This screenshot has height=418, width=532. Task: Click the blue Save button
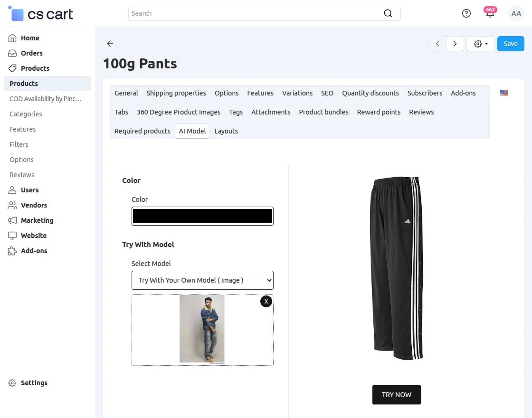(x=511, y=44)
